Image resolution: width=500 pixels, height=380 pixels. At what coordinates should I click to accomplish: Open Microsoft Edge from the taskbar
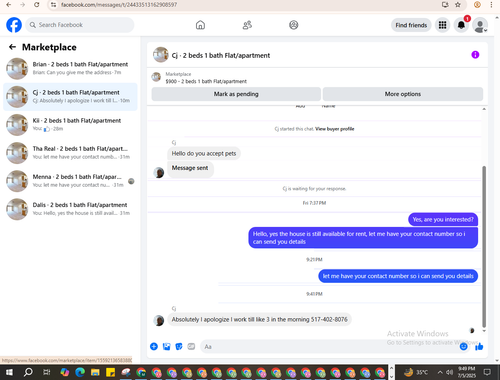80,372
